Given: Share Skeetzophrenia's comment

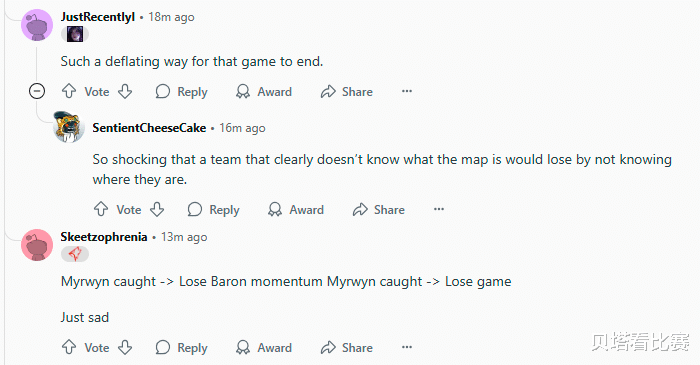Looking at the screenshot, I should coord(346,347).
